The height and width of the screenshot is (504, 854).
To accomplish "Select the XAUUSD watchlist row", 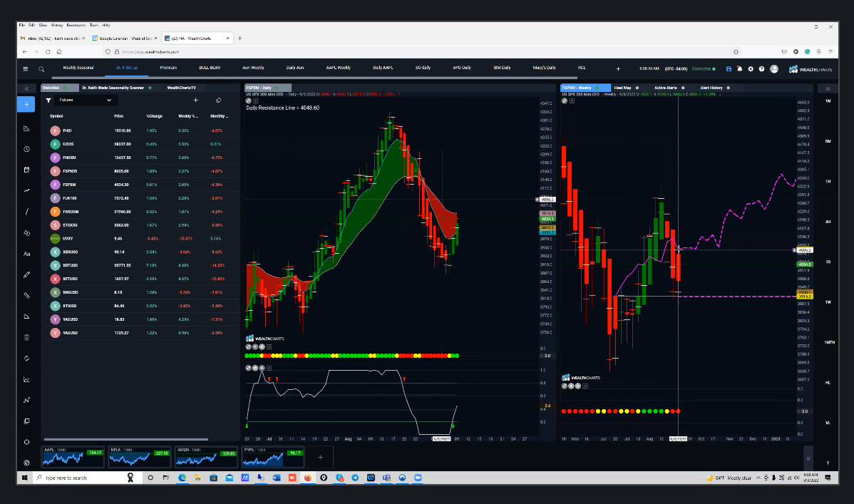I will [x=142, y=332].
